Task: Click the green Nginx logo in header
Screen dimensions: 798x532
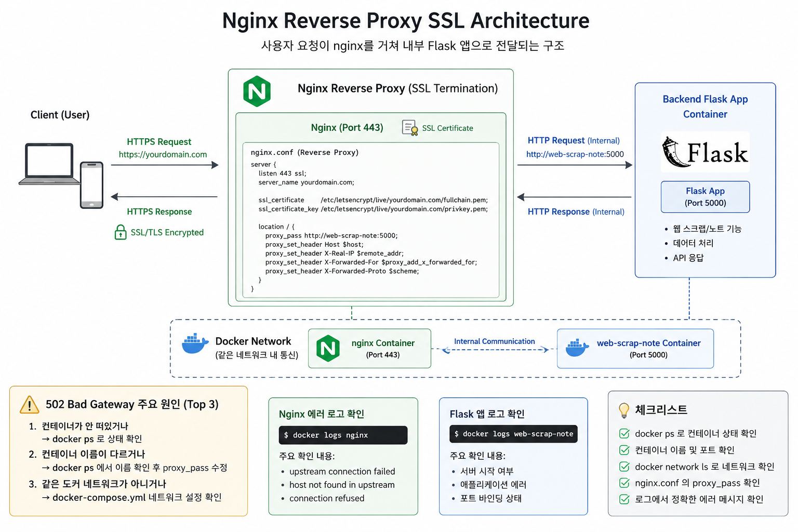Action: [x=257, y=91]
